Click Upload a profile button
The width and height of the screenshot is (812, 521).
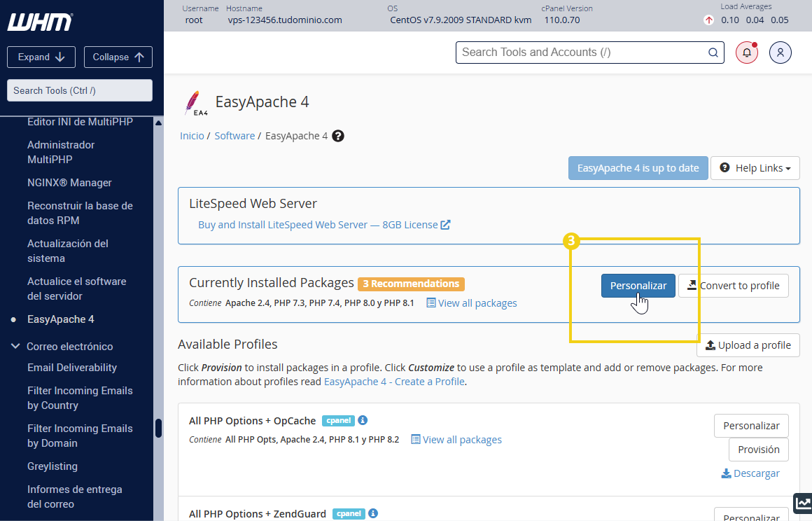(x=748, y=345)
